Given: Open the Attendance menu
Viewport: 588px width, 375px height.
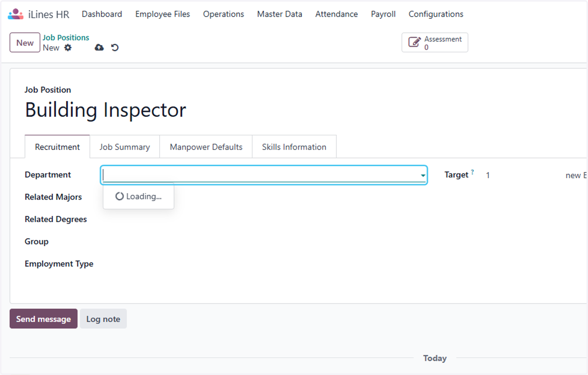Looking at the screenshot, I should 337,14.
